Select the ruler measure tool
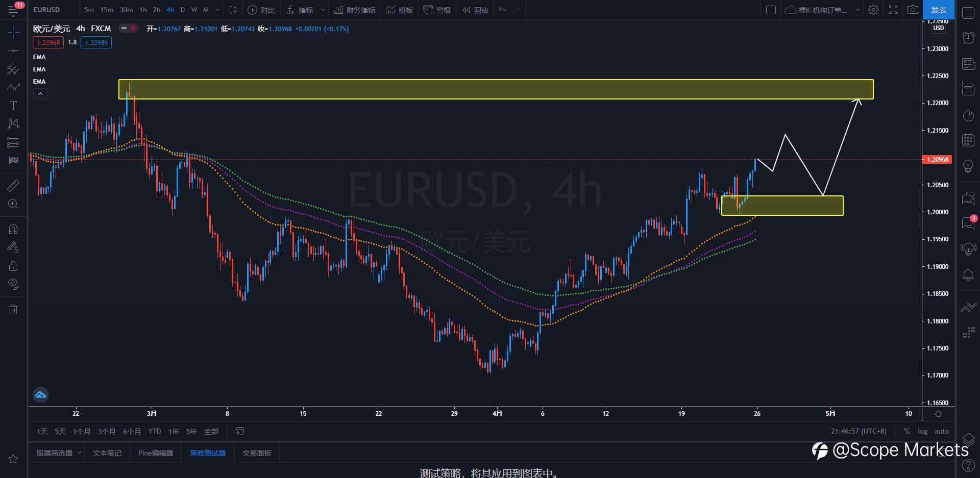 click(13, 186)
